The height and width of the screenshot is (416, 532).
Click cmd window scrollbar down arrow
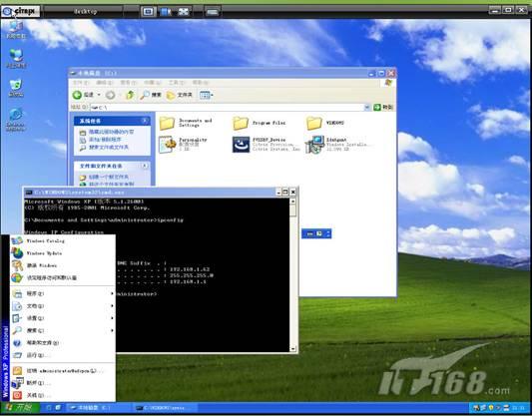pos(292,348)
